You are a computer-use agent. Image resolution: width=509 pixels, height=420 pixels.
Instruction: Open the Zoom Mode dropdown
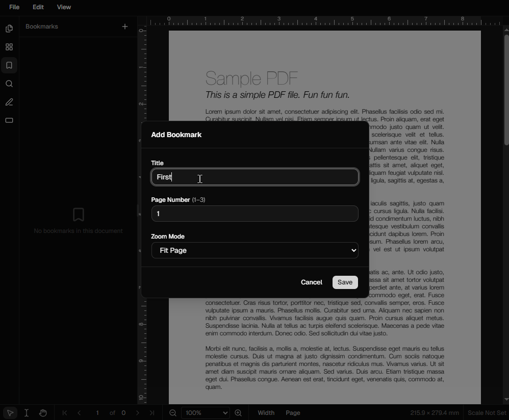coord(254,250)
